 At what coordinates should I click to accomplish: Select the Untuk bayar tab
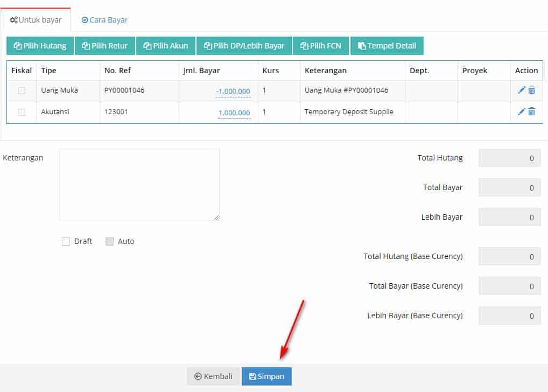point(36,20)
